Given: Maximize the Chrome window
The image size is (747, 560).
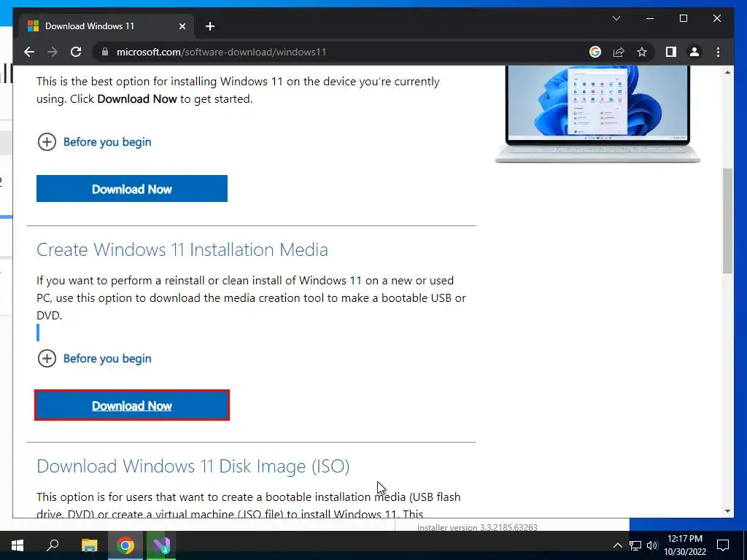Looking at the screenshot, I should [683, 18].
